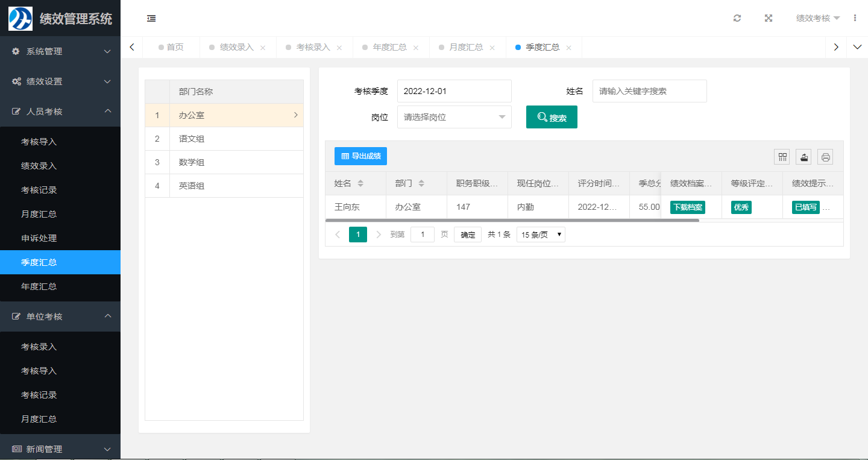Click the 导出成绩 button
The width and height of the screenshot is (868, 460).
(x=360, y=156)
